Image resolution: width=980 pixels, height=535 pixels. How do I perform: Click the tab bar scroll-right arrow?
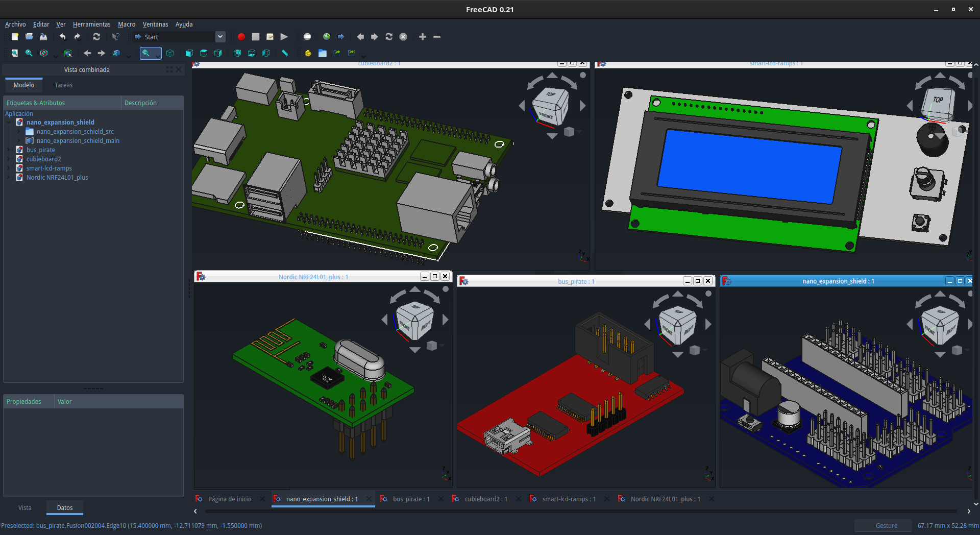(x=969, y=511)
